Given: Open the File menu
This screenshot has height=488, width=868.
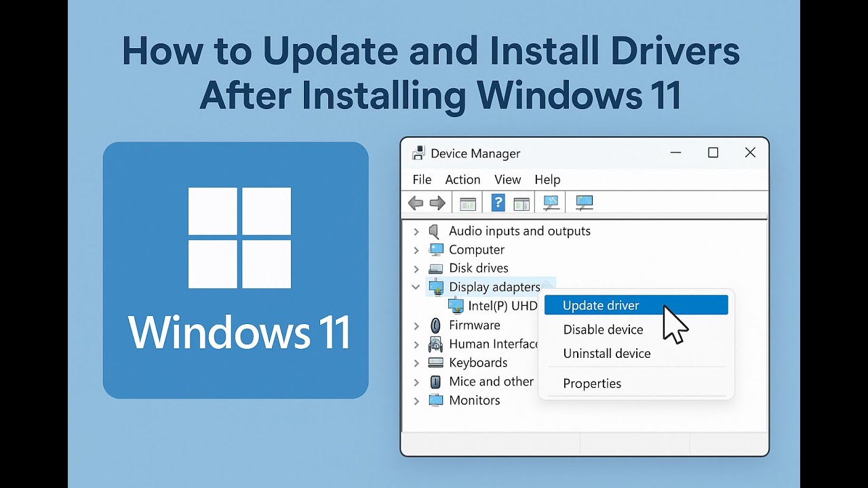Looking at the screenshot, I should click(x=422, y=180).
